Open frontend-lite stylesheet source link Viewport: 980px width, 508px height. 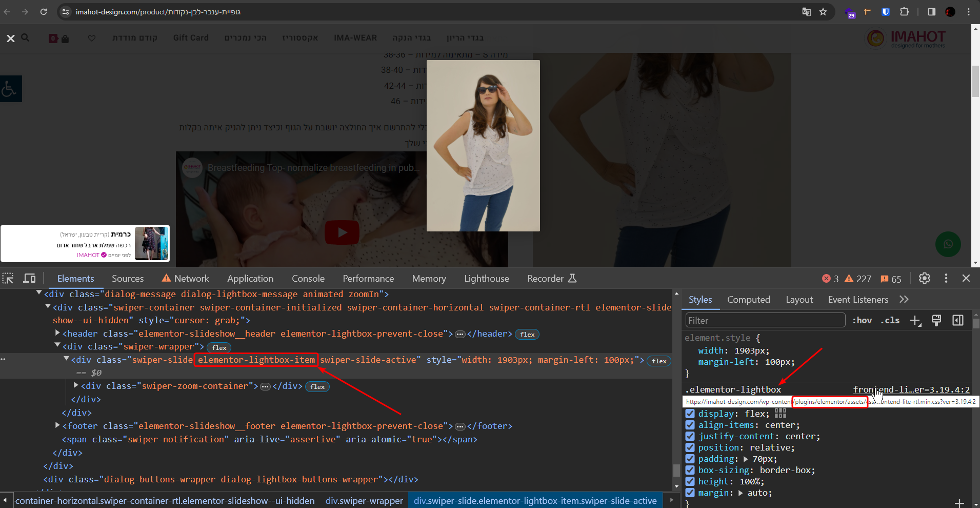point(911,389)
